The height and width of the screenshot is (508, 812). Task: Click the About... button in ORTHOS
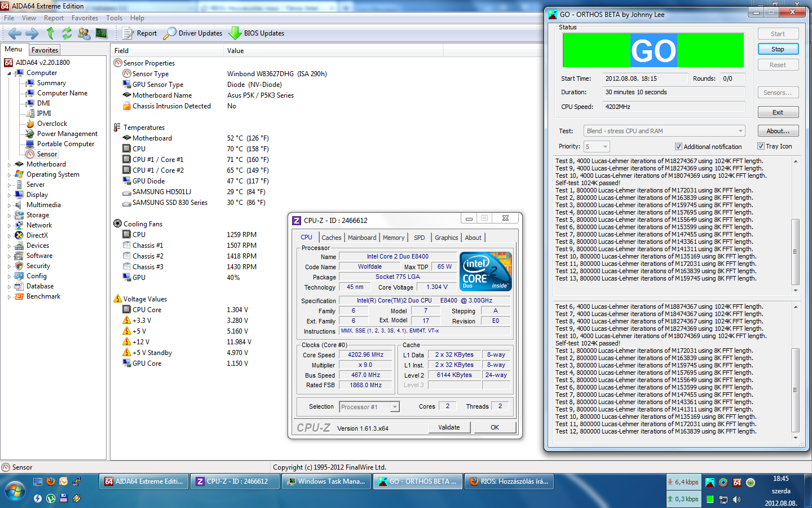pyautogui.click(x=778, y=131)
